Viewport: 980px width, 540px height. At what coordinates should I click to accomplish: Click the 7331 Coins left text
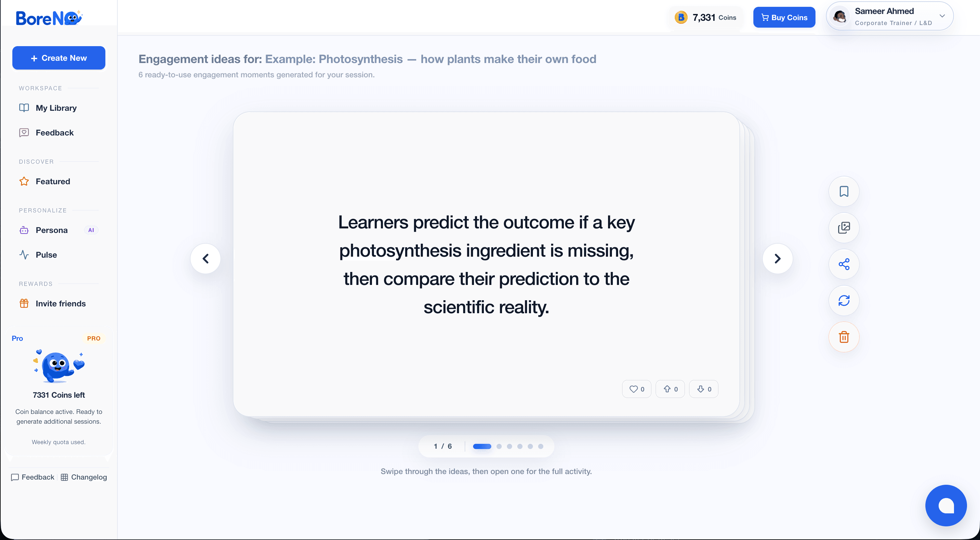(x=59, y=395)
